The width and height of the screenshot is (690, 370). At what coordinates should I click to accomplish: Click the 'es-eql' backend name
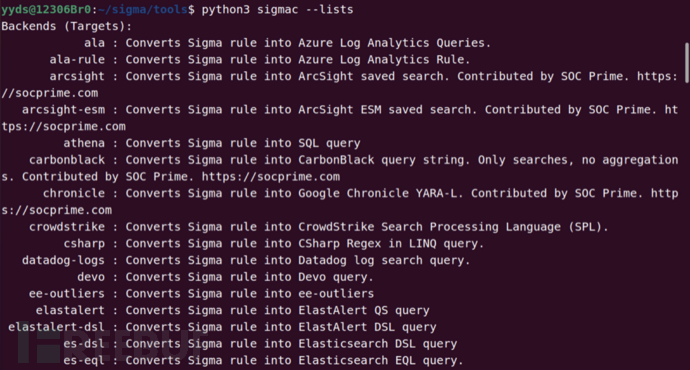click(84, 361)
